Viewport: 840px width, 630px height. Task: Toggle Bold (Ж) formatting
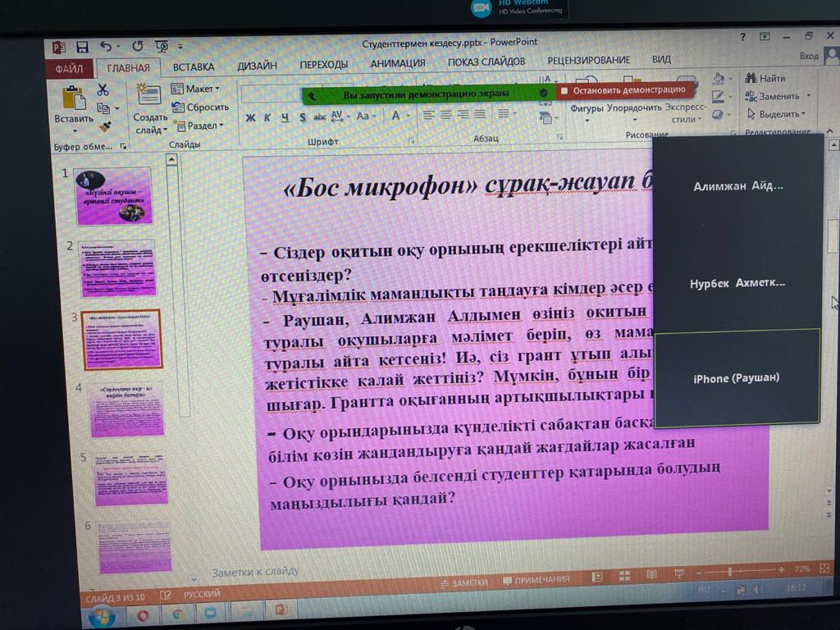[250, 118]
